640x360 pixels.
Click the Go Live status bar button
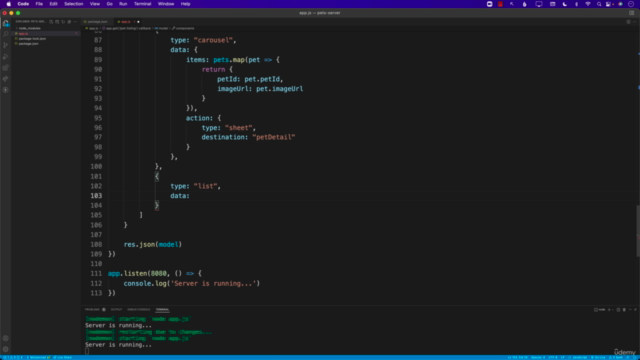[598, 358]
